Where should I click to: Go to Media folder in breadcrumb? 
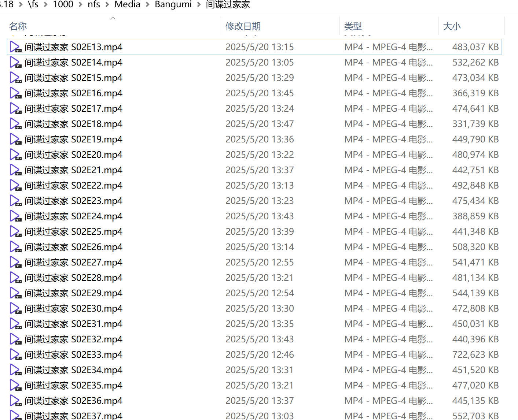tap(127, 4)
